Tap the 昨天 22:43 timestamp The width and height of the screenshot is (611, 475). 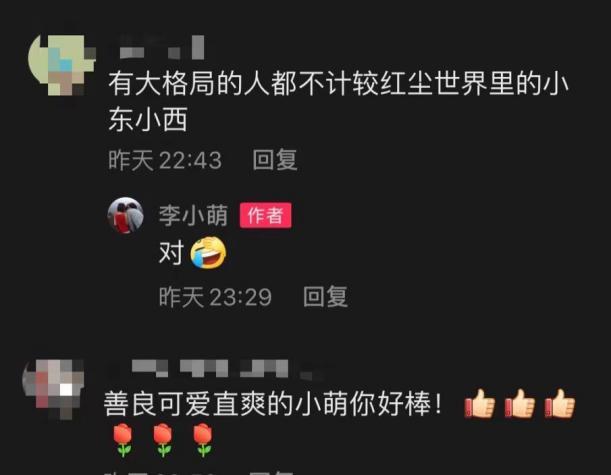(165, 160)
